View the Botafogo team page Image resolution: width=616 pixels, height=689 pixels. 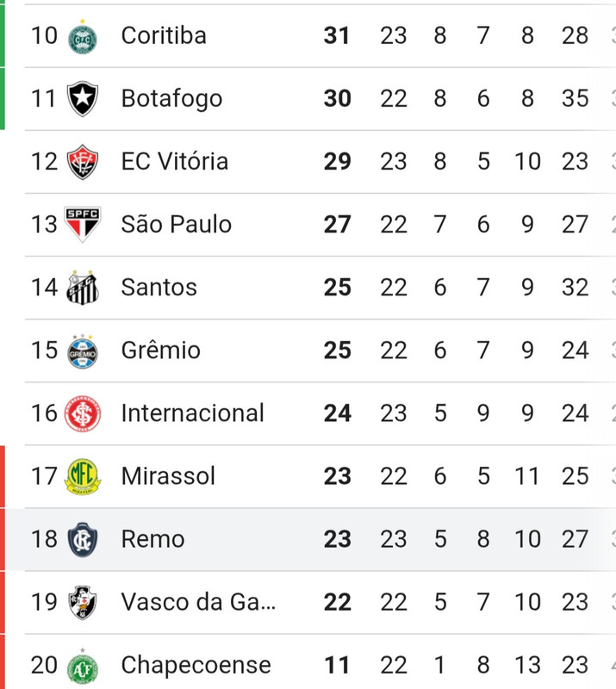pyautogui.click(x=172, y=98)
